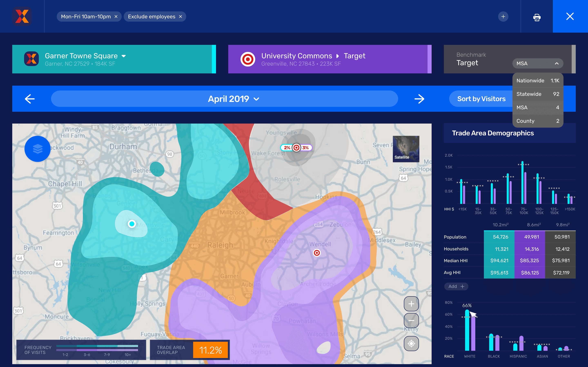Zoom out on the map
Image resolution: width=588 pixels, height=367 pixels.
coord(411,320)
